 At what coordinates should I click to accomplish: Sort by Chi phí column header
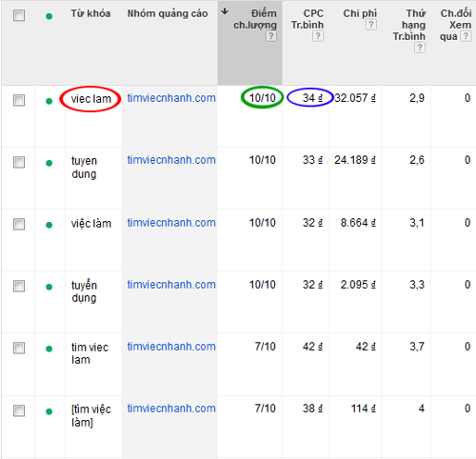pos(360,13)
